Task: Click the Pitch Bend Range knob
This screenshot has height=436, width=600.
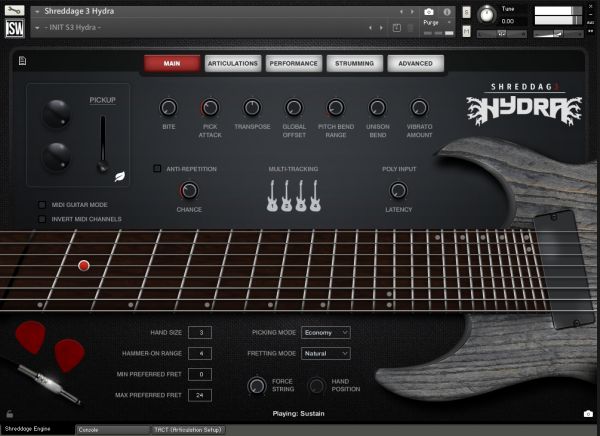Action: [336, 108]
